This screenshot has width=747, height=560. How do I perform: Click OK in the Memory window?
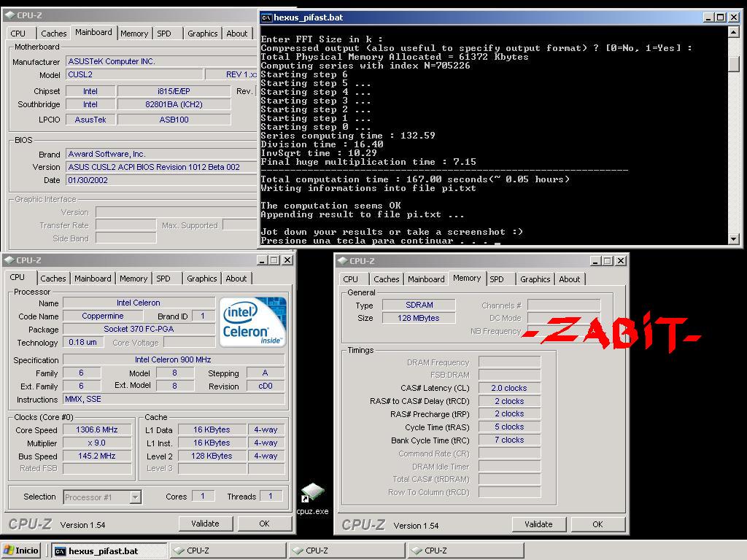598,524
